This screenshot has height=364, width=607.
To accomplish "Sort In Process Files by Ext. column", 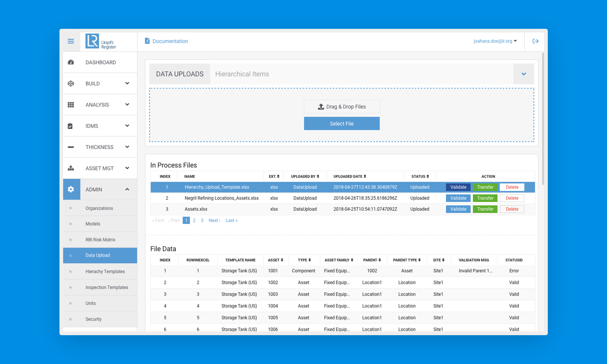I will (278, 176).
